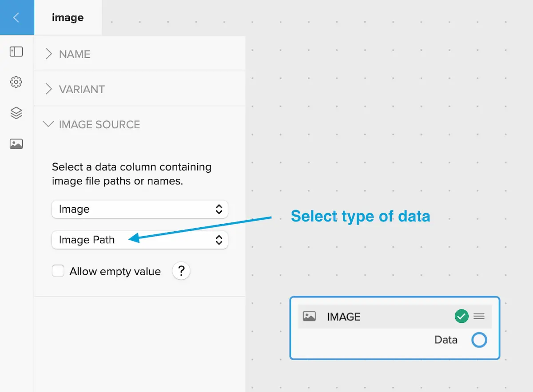Screen dimensions: 533x392
Task: Expand the NAME section
Action: coord(139,54)
